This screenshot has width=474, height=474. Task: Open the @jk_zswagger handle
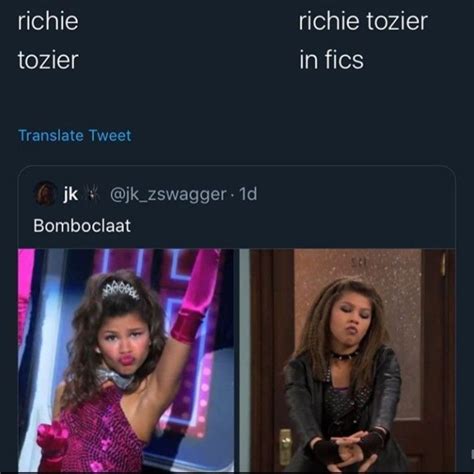tap(168, 194)
